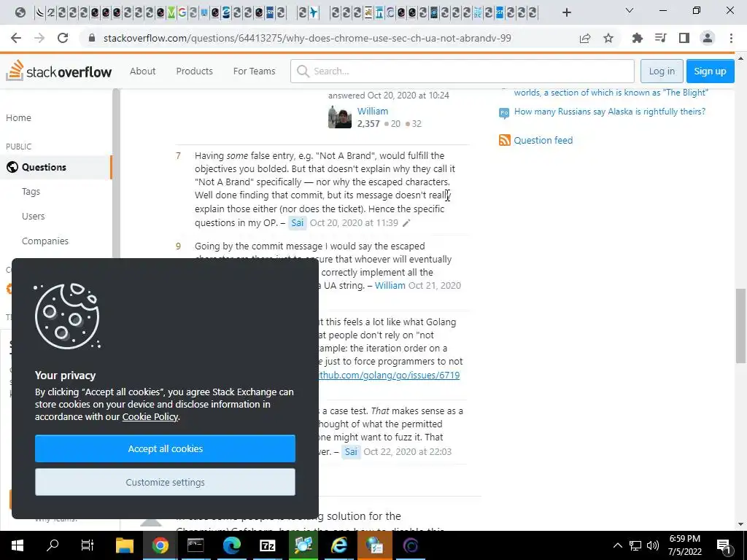This screenshot has width=747, height=560.
Task: Open the For Teams menu item
Action: click(x=254, y=71)
